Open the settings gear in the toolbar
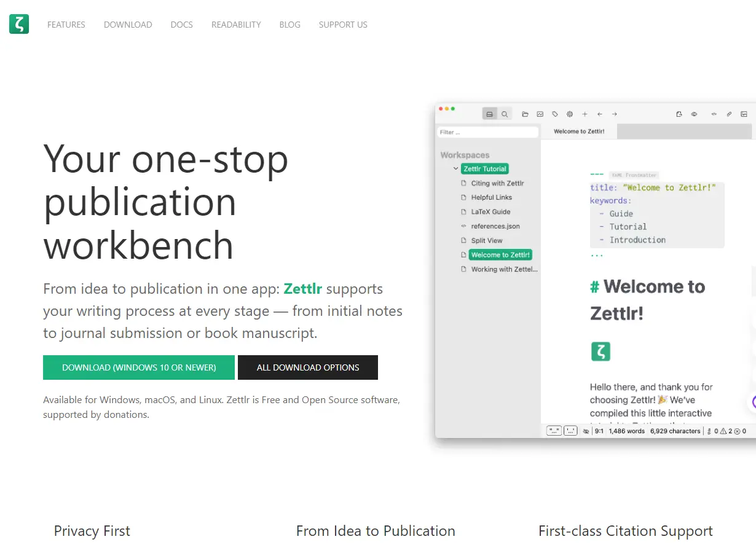Screen dimensions: 756x550 tap(569, 114)
